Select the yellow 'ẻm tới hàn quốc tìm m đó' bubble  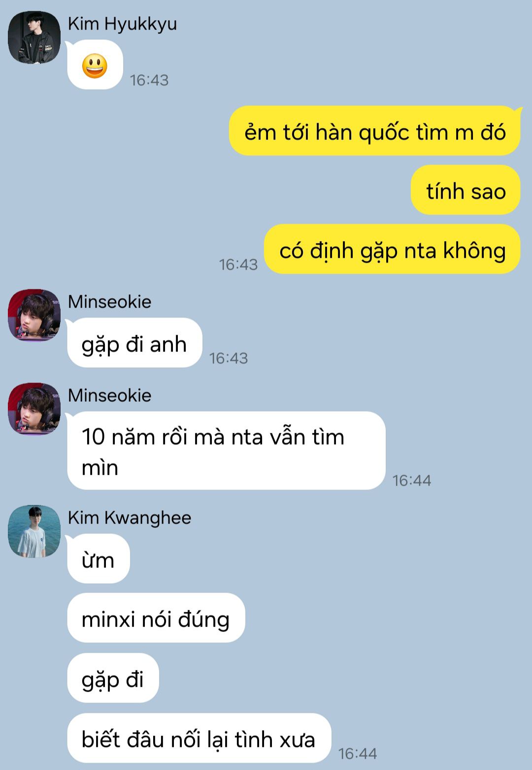(375, 131)
